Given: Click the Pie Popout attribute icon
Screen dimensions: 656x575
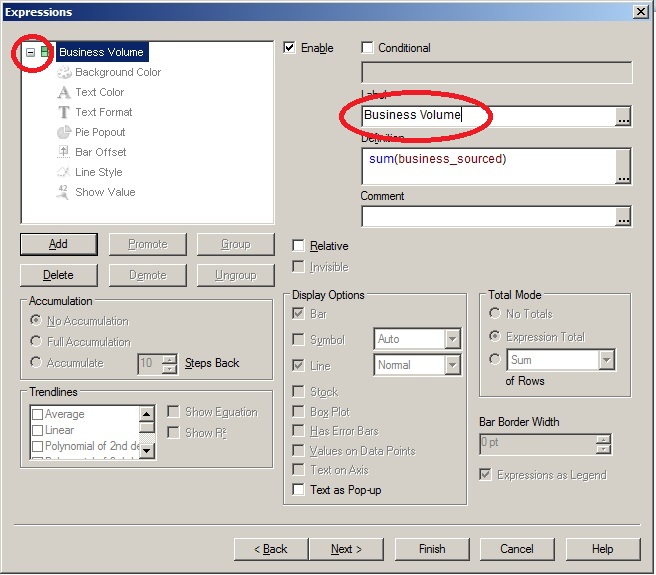Looking at the screenshot, I should [x=64, y=132].
